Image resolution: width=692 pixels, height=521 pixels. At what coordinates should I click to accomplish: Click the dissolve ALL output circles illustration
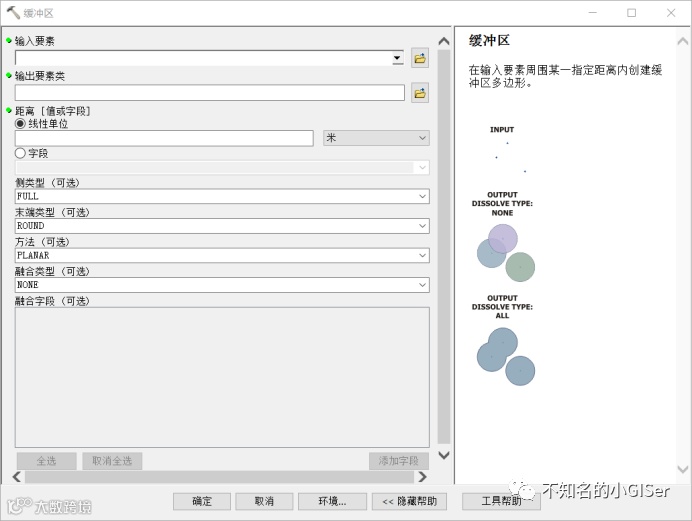(506, 356)
